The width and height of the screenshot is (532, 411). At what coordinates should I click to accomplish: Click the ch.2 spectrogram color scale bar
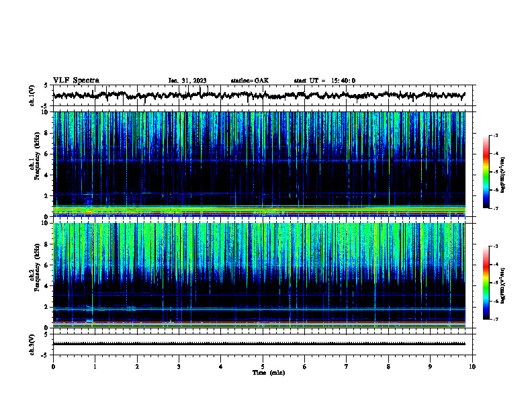486,283
